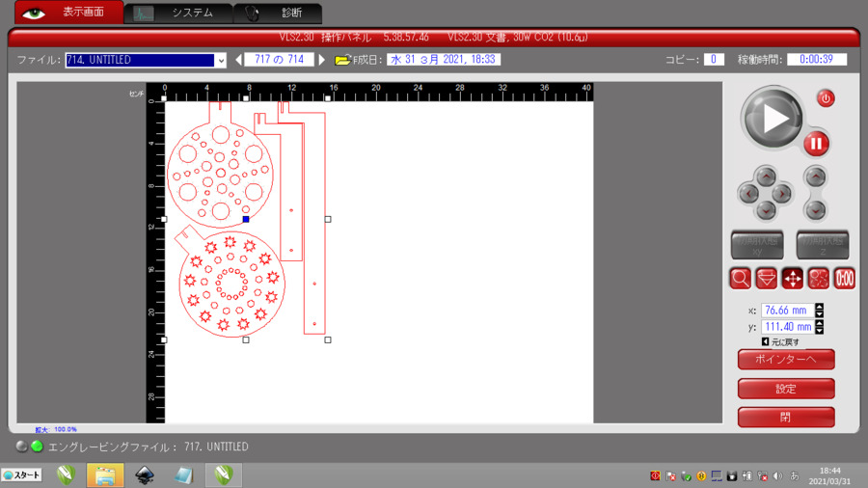This screenshot has width=868, height=488.
Task: Click the 拡大 100.0% zoom text
Action: click(x=56, y=429)
